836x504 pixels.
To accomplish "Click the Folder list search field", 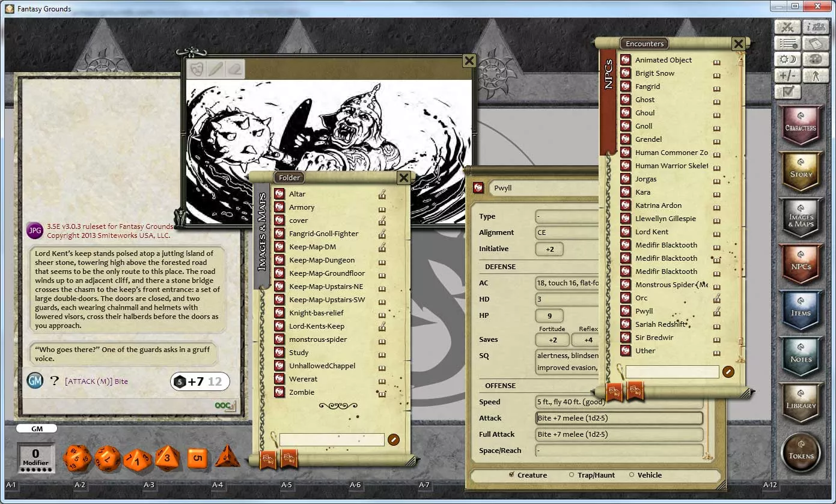I will coord(332,440).
